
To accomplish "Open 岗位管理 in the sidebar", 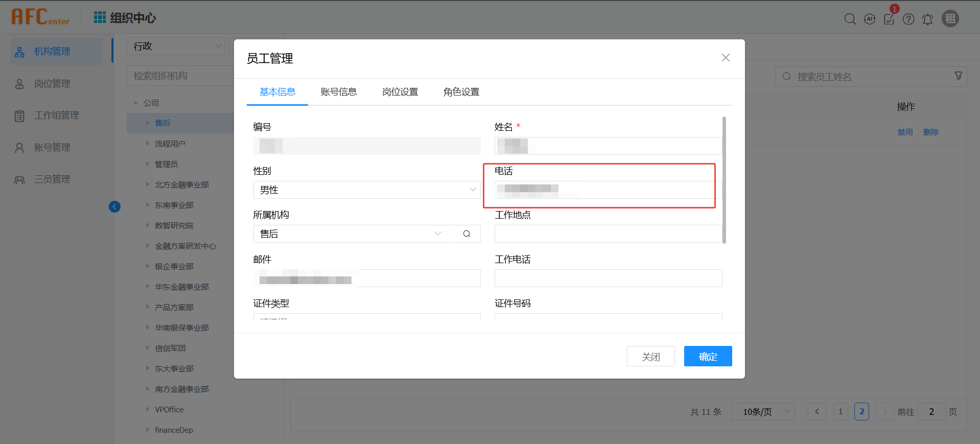I will (x=52, y=84).
